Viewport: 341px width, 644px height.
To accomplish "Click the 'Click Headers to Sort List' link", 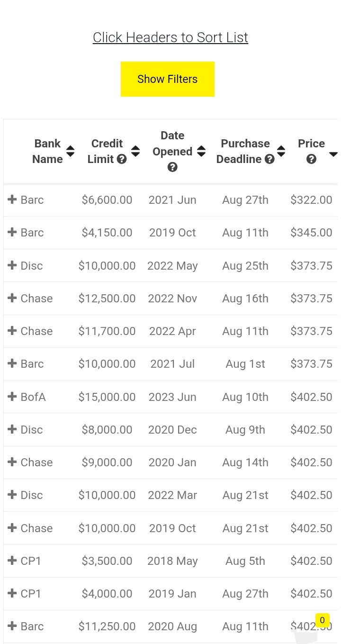I will [x=170, y=37].
